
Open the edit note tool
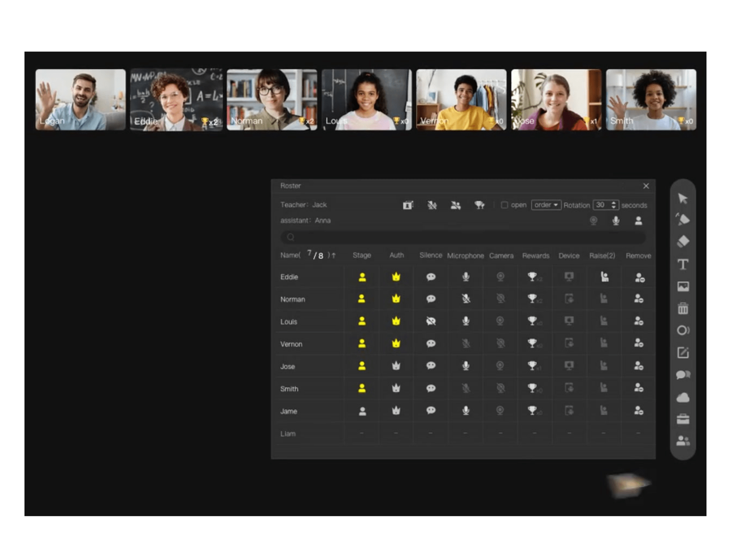point(683,352)
